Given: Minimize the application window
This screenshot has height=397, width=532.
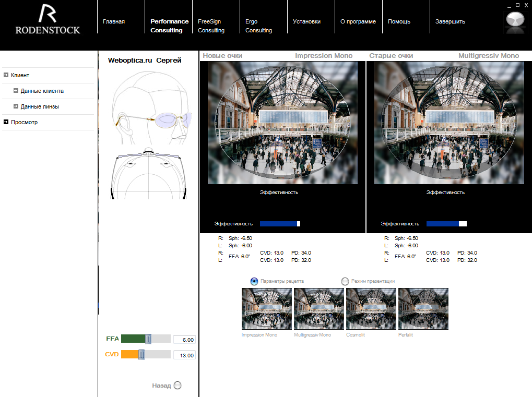Looking at the screenshot, I should coord(509,6).
